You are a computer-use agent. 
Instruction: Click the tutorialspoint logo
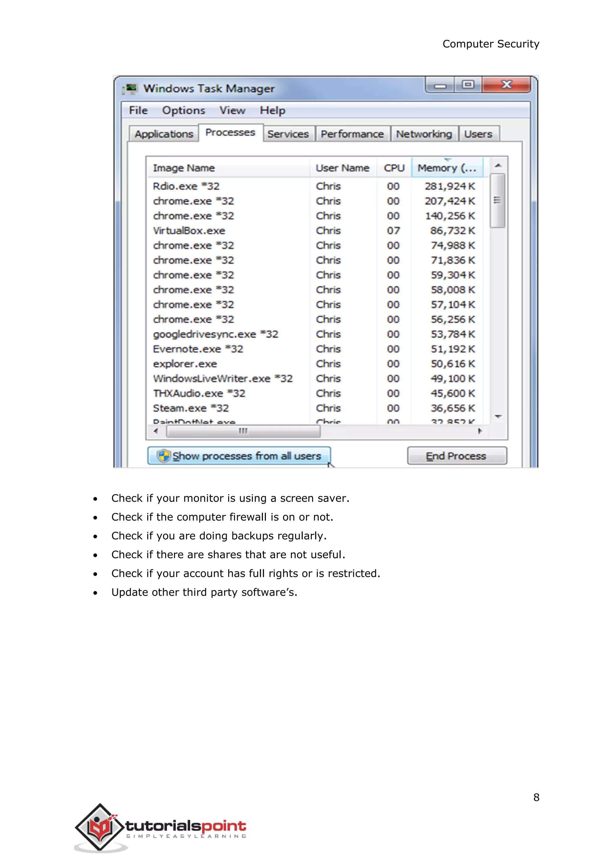160,828
